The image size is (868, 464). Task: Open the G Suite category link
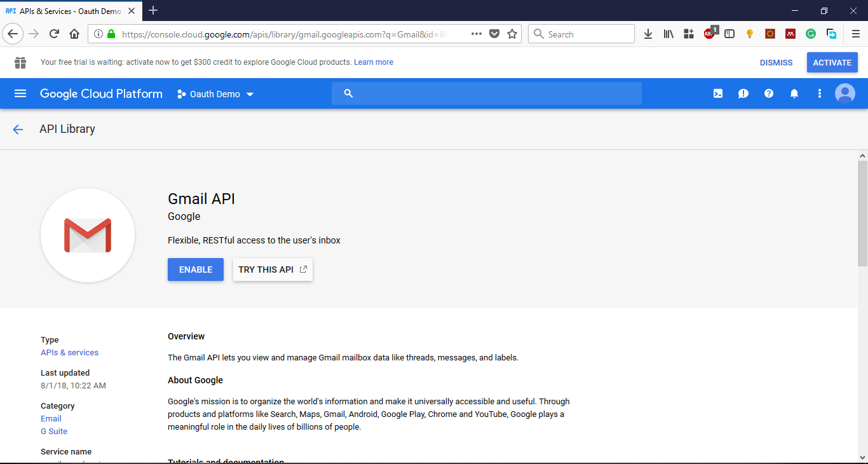54,432
